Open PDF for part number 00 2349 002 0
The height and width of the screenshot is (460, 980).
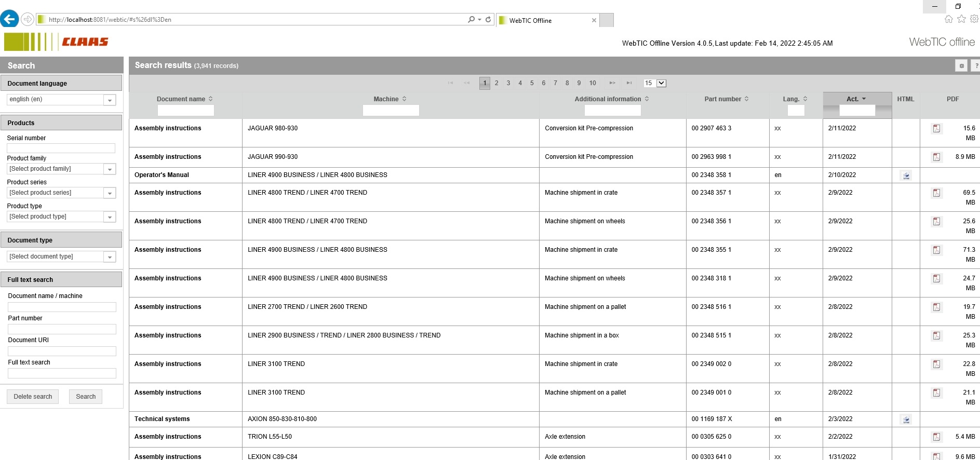click(936, 364)
